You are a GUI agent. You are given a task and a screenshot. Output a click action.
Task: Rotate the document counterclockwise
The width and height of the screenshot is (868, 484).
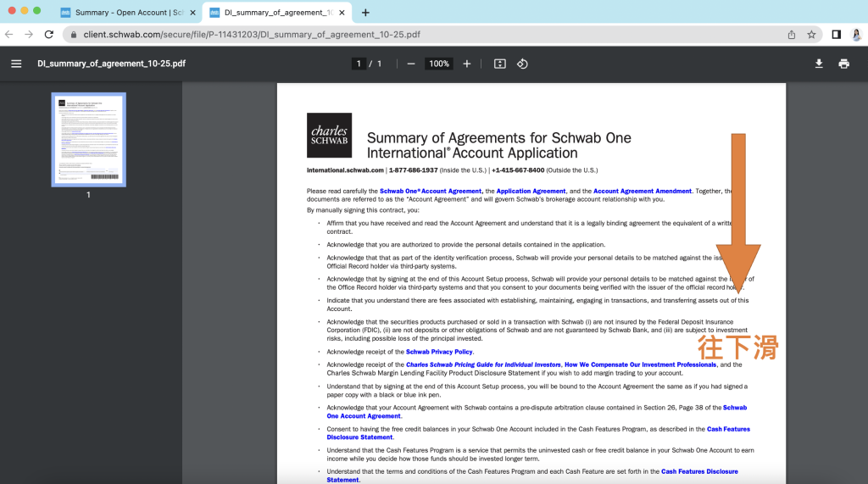[x=522, y=64]
